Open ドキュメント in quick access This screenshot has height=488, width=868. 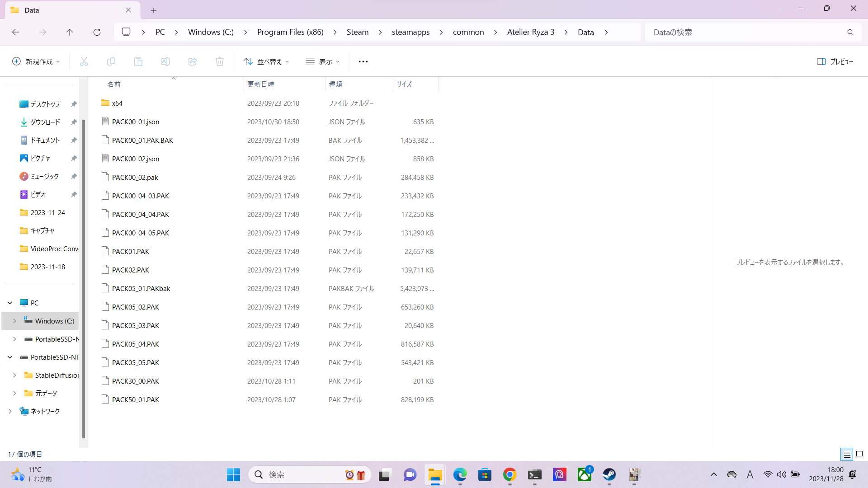point(45,140)
